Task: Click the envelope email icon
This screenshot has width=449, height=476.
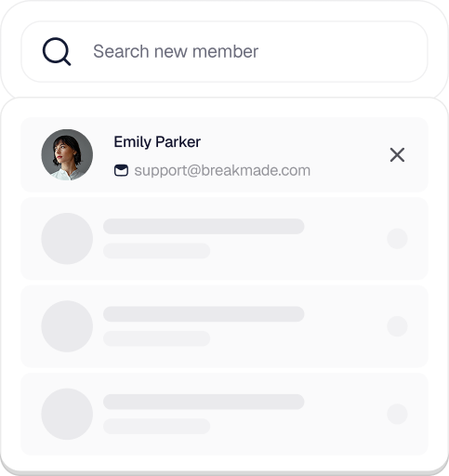Action: (121, 170)
